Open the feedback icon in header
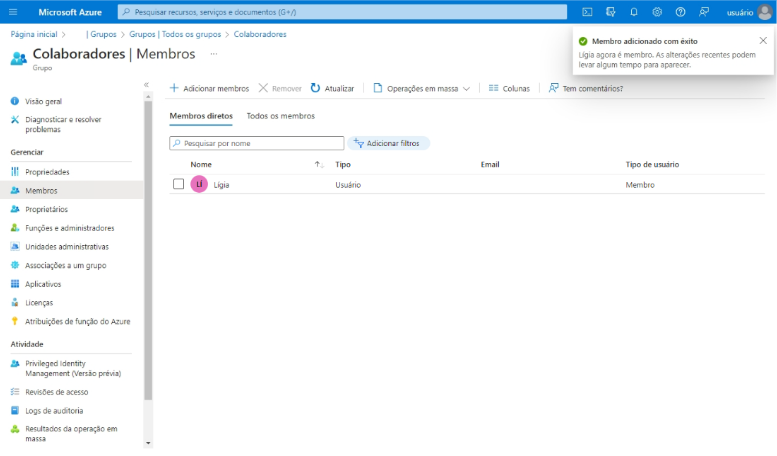The height and width of the screenshot is (456, 777). (704, 12)
